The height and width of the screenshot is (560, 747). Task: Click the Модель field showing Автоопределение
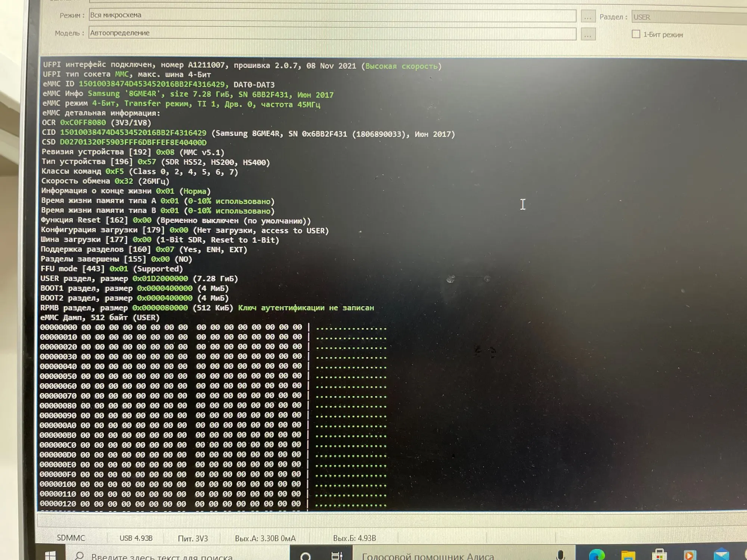(x=332, y=33)
